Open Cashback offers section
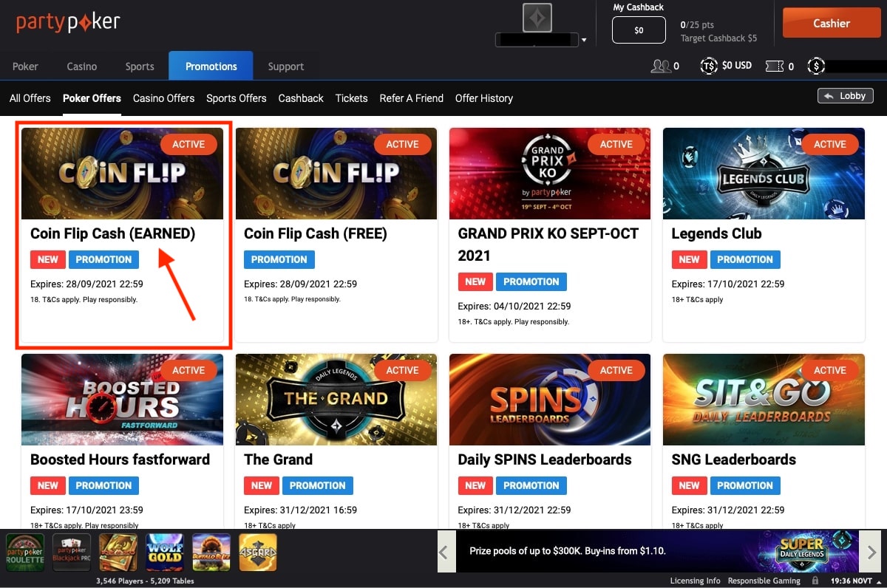This screenshot has height=588, width=887. (x=301, y=98)
